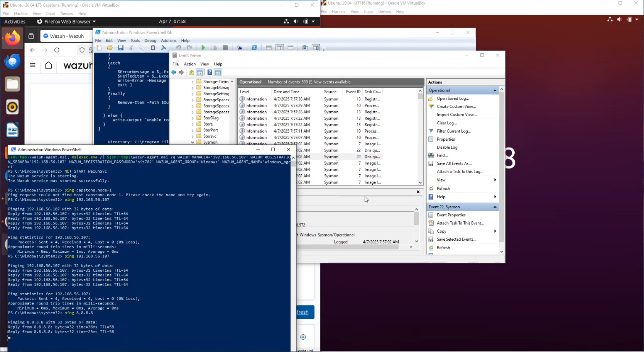The height and width of the screenshot is (352, 644).
Task: Click the blue Help question-mark icon in Event Viewer
Action: point(210,72)
